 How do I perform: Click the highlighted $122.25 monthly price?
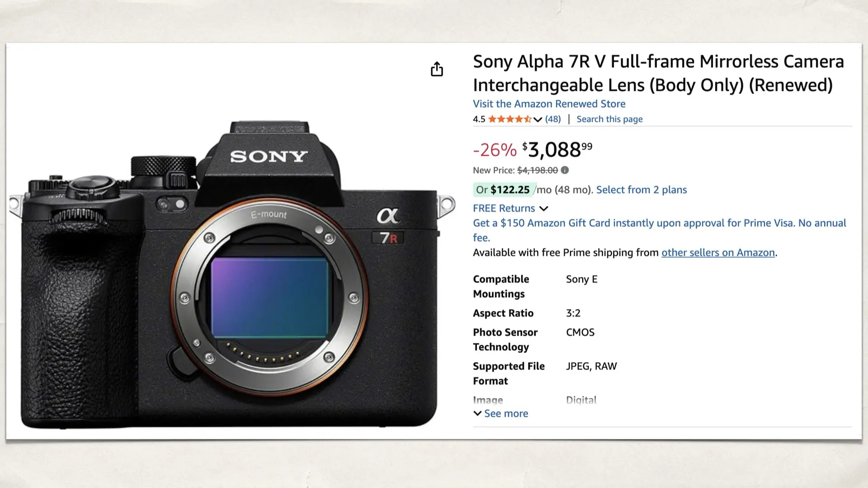coord(510,190)
